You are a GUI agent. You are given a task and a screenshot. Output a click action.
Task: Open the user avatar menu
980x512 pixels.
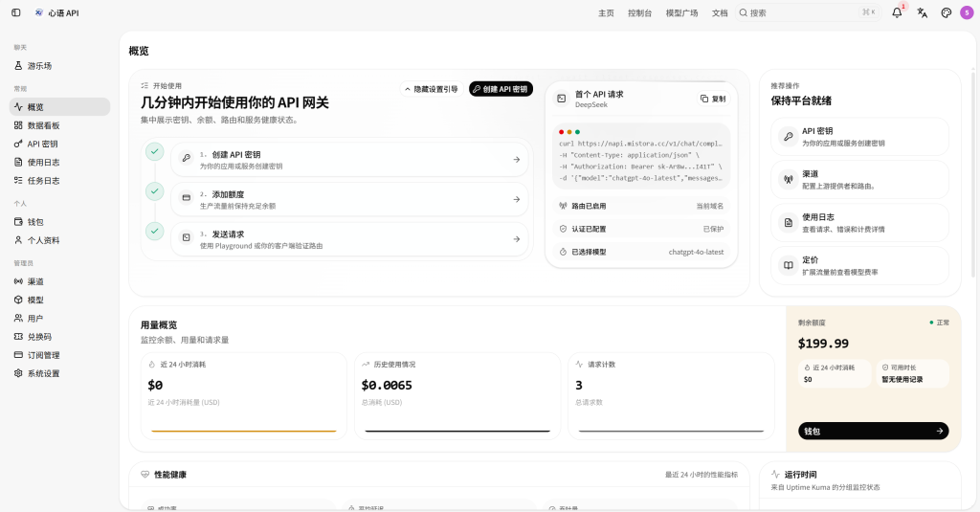click(x=967, y=12)
